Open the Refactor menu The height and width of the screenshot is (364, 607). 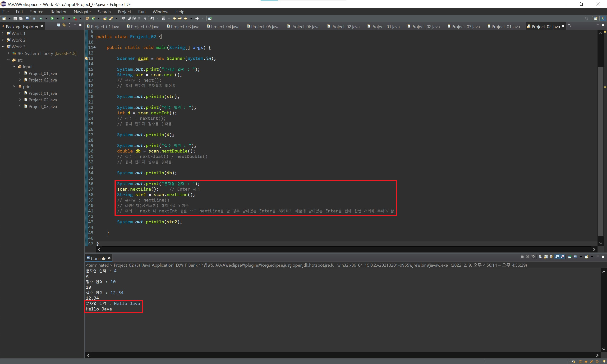pyautogui.click(x=58, y=12)
